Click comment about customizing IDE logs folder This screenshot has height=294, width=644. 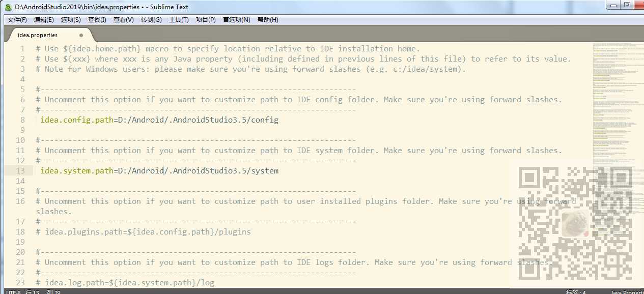[294, 262]
